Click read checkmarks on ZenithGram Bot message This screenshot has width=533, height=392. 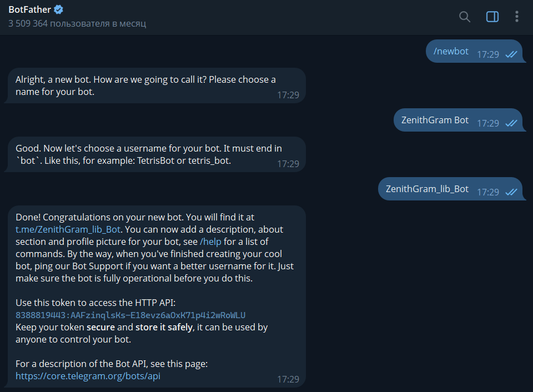(511, 123)
